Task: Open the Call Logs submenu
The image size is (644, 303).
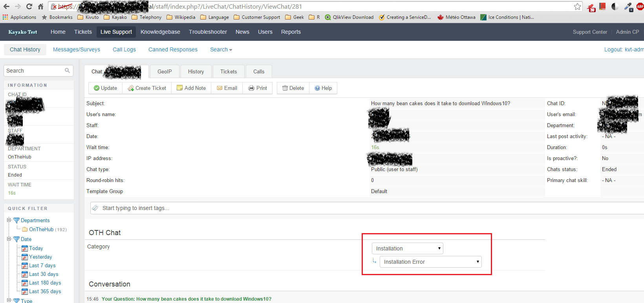Action: tap(124, 49)
